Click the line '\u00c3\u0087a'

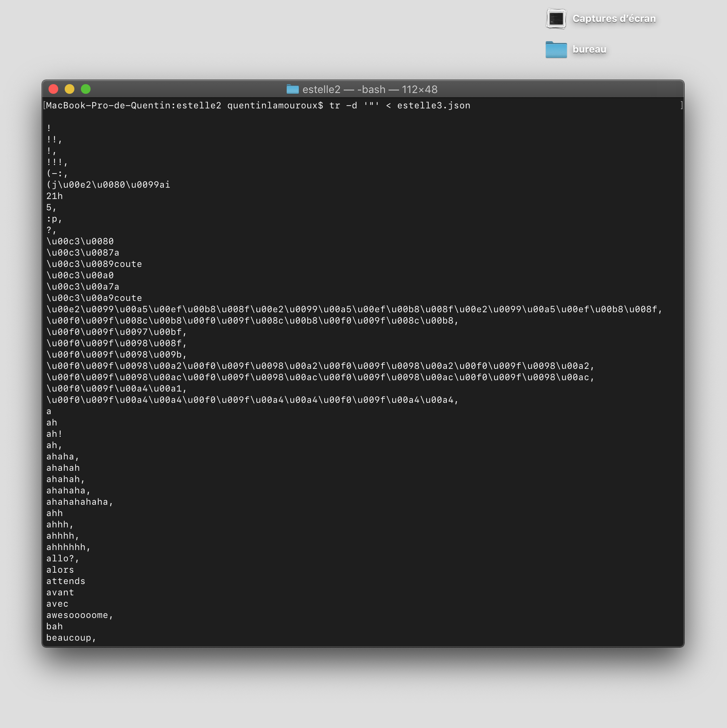point(83,253)
